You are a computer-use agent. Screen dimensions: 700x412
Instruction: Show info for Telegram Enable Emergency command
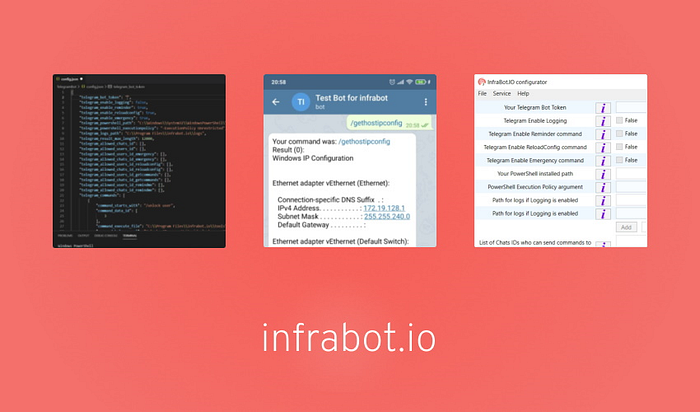[x=603, y=161]
